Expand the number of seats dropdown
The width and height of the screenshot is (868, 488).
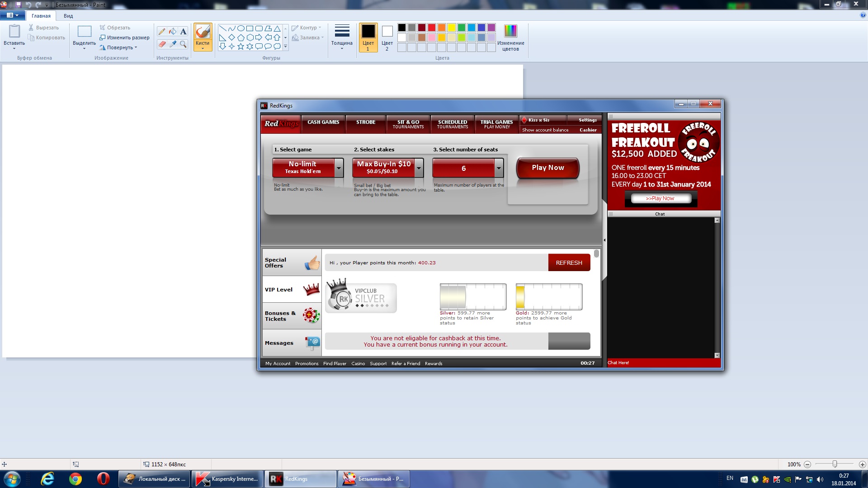pyautogui.click(x=499, y=168)
